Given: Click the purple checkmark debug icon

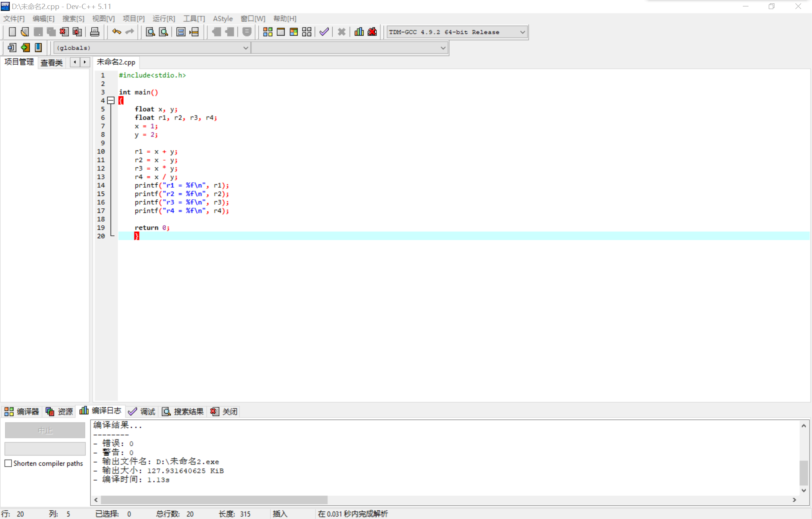Looking at the screenshot, I should pyautogui.click(x=324, y=32).
